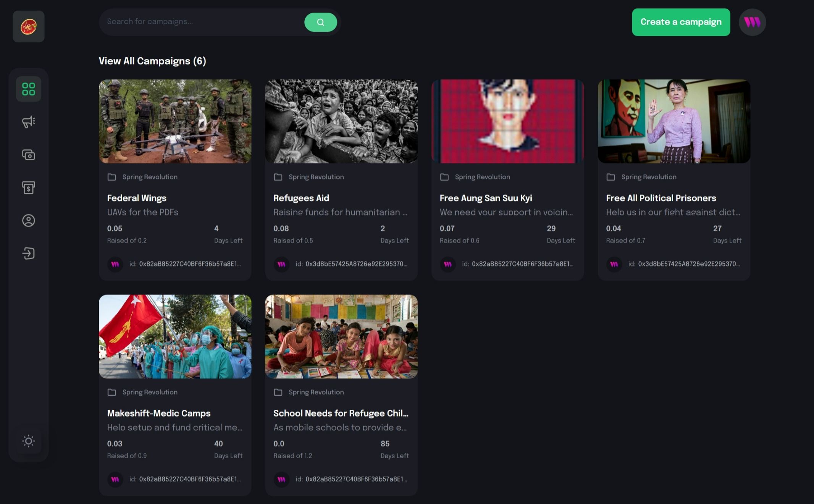Open the dashboard grid icon in sidebar
814x504 pixels.
click(x=29, y=89)
